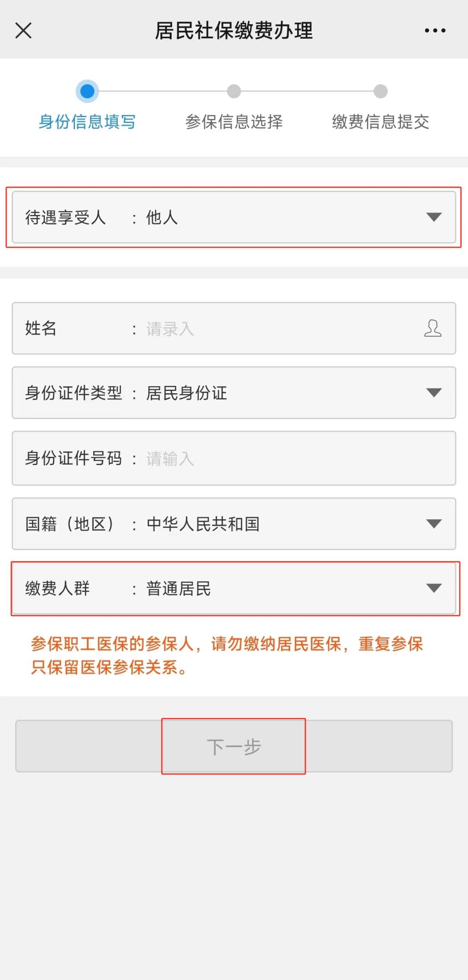This screenshot has height=980, width=468.
Task: Open the 缴费人群 dropdown arrow
Action: (x=434, y=588)
